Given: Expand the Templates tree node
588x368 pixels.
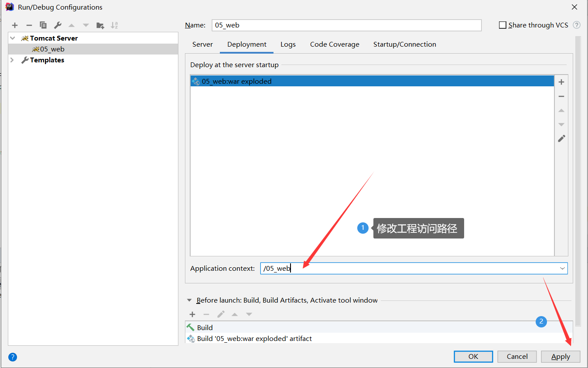Looking at the screenshot, I should coord(11,60).
